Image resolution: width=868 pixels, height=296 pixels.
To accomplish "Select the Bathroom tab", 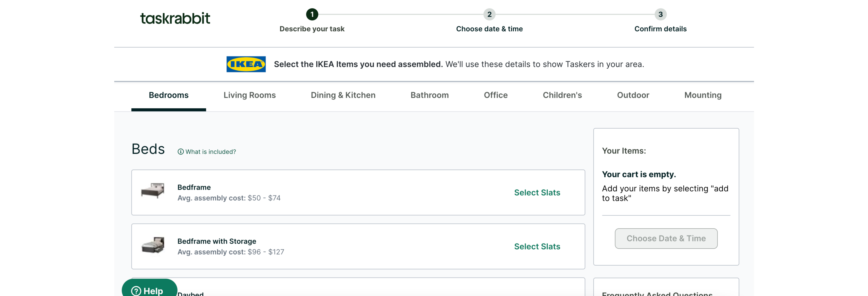I will point(430,95).
